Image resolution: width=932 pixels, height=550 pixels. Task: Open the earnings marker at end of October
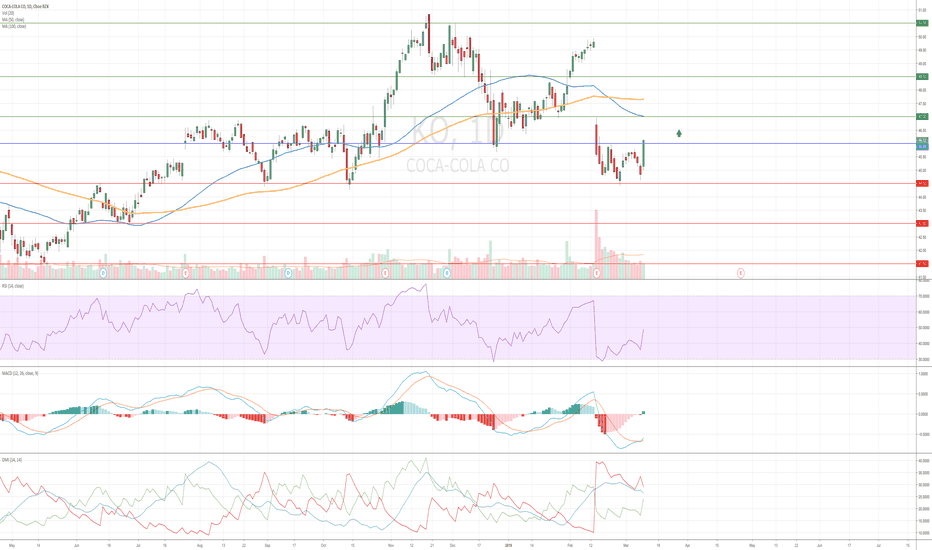(386, 273)
